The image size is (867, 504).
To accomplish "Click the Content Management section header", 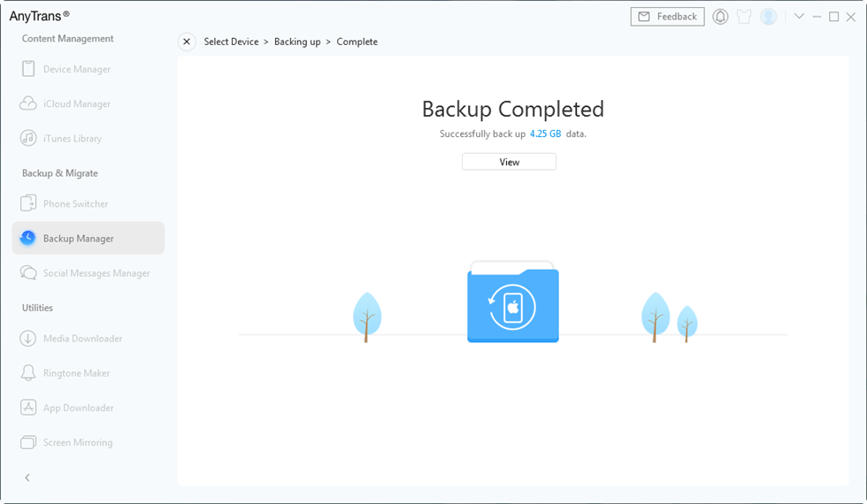I will (x=67, y=39).
